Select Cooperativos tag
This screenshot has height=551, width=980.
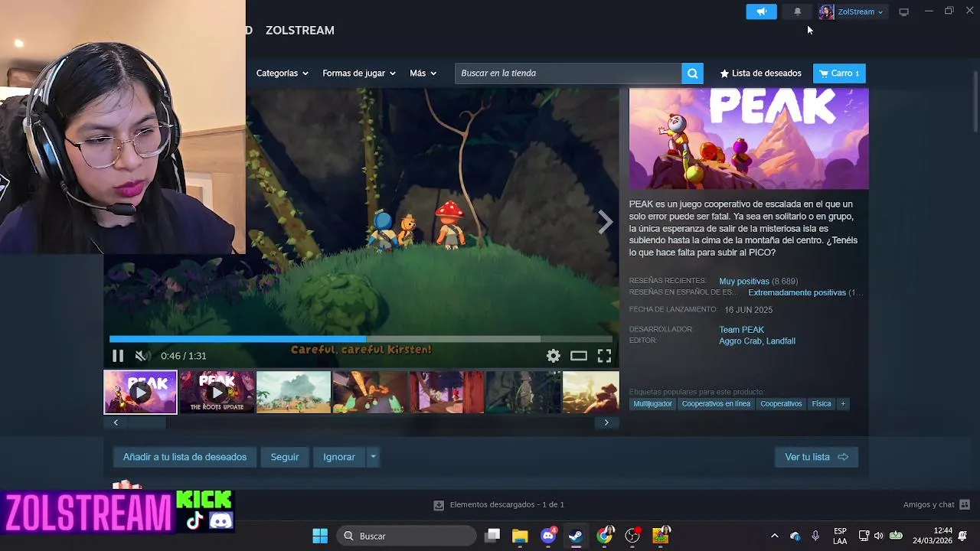click(781, 403)
